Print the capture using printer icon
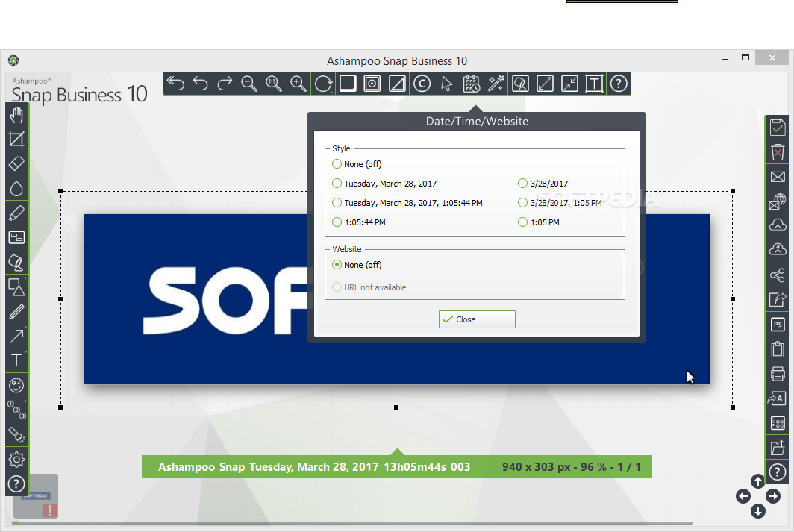 tap(778, 374)
